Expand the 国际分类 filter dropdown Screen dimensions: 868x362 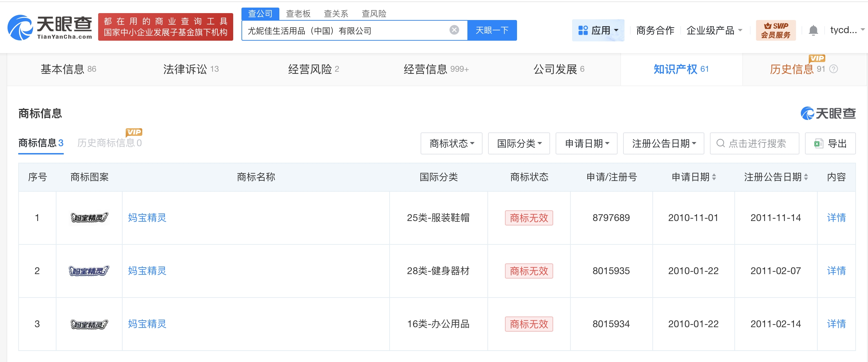(x=519, y=143)
